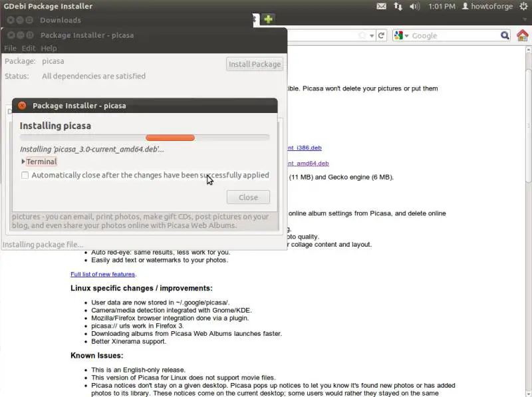Image resolution: width=532 pixels, height=397 pixels.
Task: Click the orange install progress bar
Action: click(x=170, y=138)
